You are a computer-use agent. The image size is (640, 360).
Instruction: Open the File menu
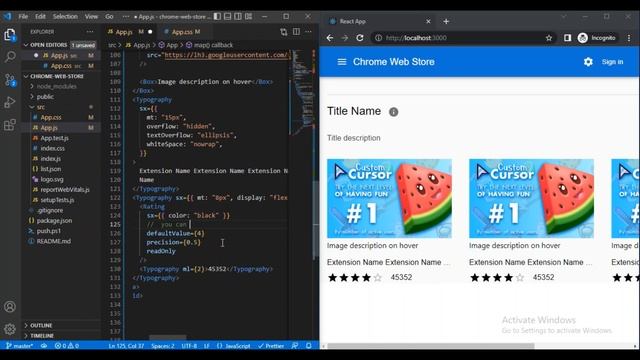23,16
